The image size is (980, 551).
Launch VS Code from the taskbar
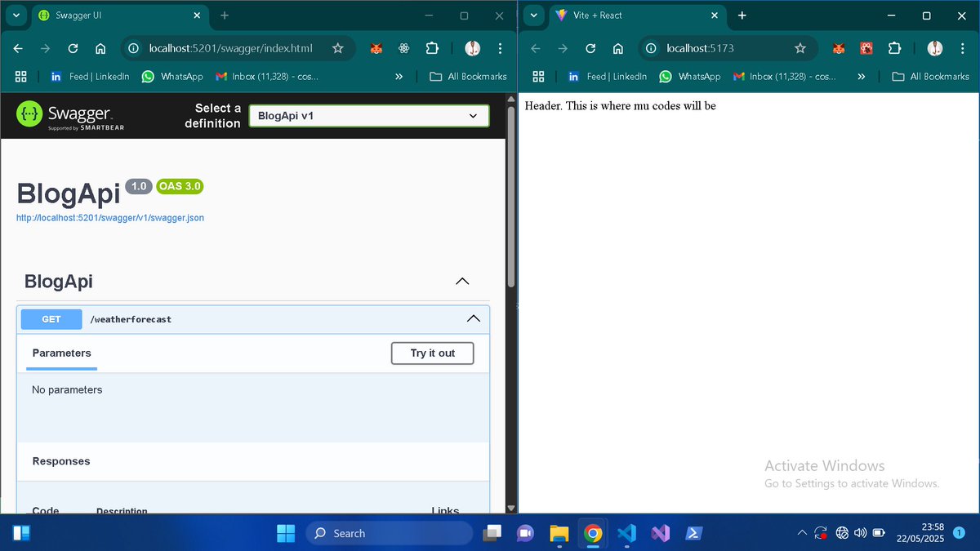tap(626, 533)
